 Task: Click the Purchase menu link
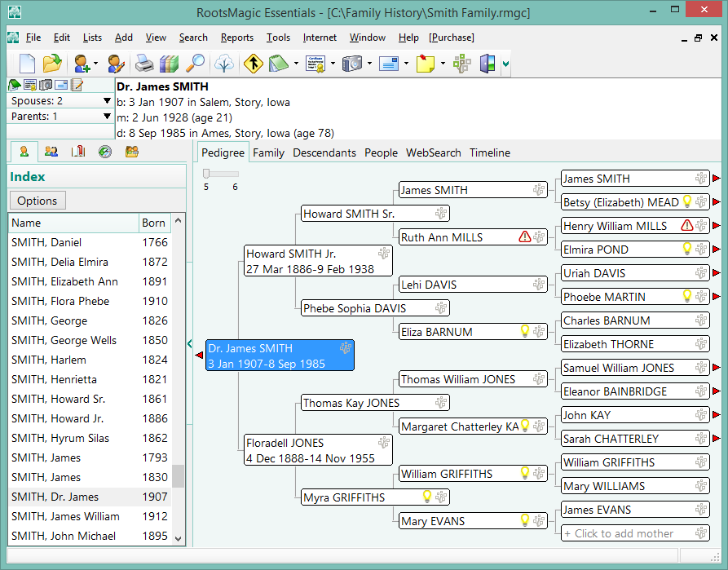(451, 38)
